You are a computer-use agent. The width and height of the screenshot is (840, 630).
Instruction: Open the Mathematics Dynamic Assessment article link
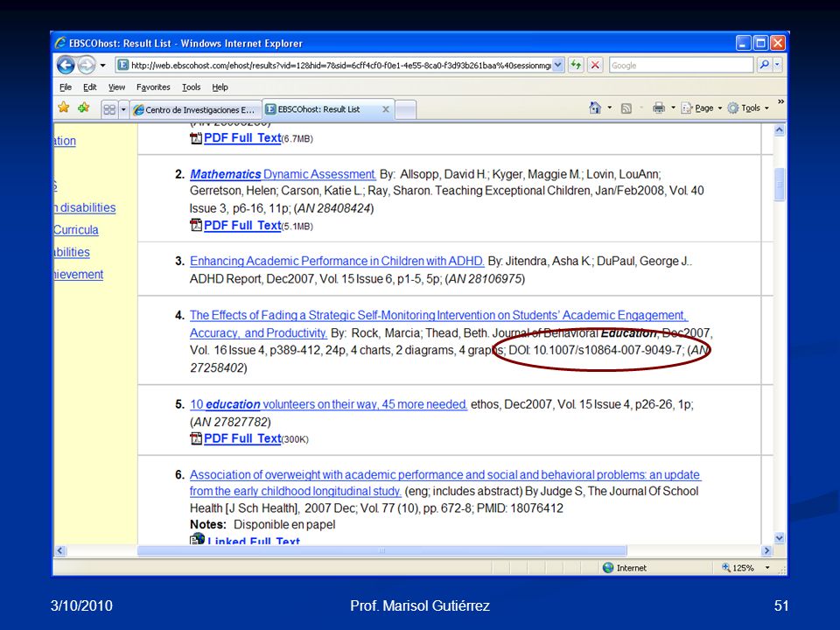pyautogui.click(x=283, y=174)
